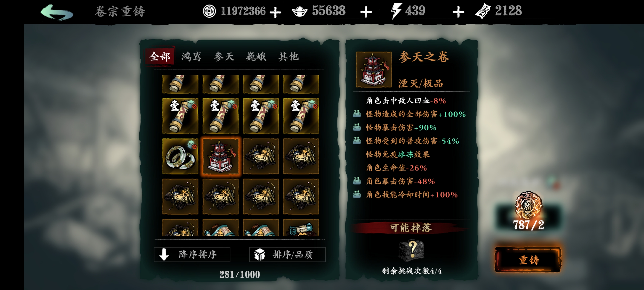Add lightning energy with plus icon
Image resolution: width=644 pixels, height=290 pixels.
point(458,12)
